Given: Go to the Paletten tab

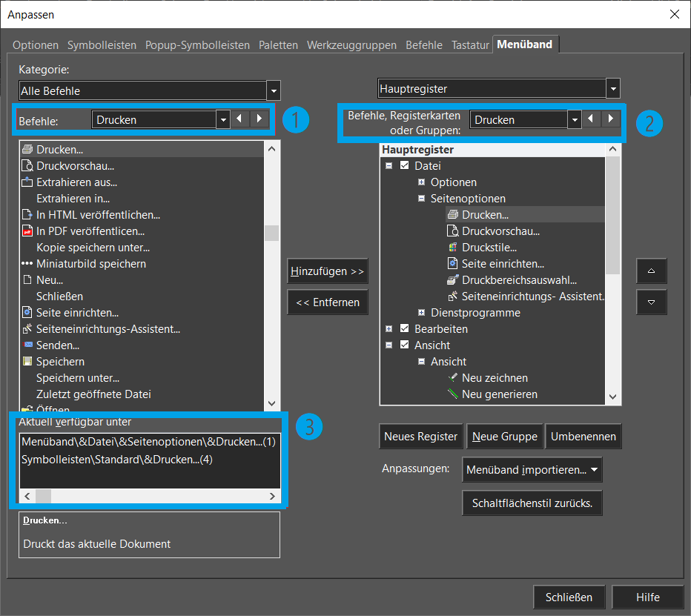Looking at the screenshot, I should click(x=278, y=45).
